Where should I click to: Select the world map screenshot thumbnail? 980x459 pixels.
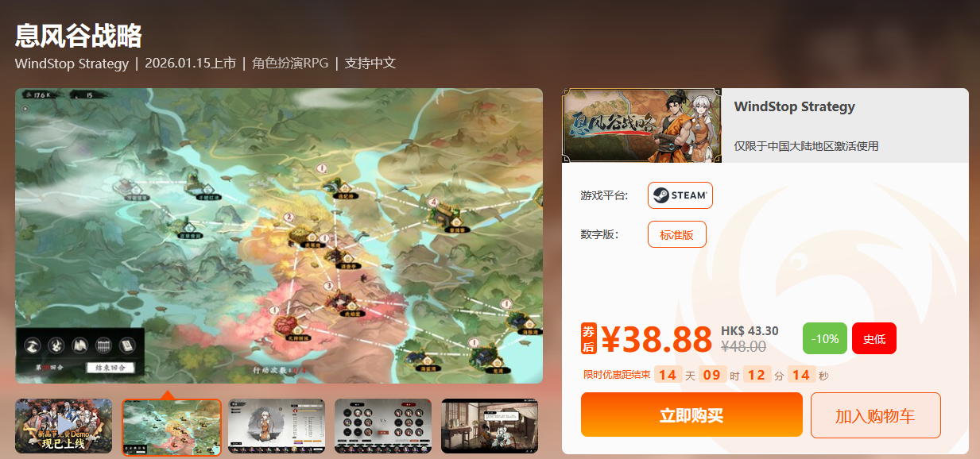(172, 427)
